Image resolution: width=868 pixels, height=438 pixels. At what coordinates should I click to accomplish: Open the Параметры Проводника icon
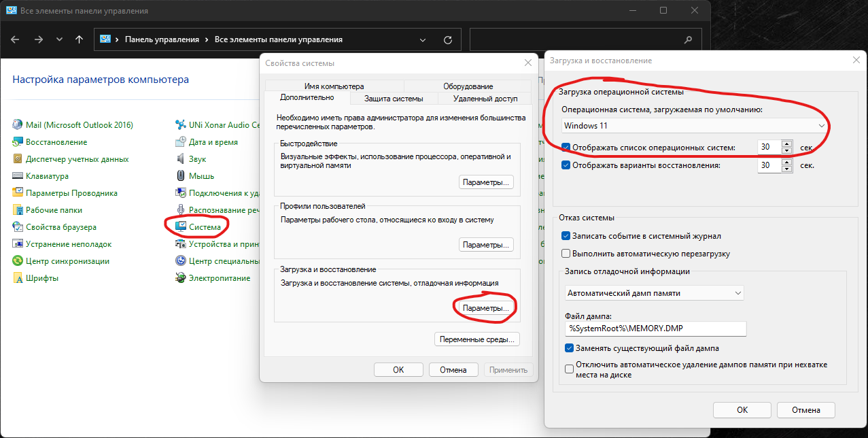point(18,193)
